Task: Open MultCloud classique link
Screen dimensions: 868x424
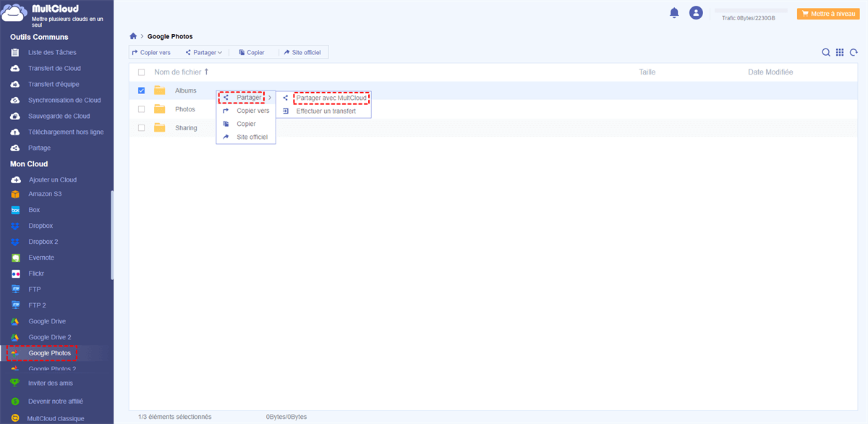Action: [x=56, y=418]
